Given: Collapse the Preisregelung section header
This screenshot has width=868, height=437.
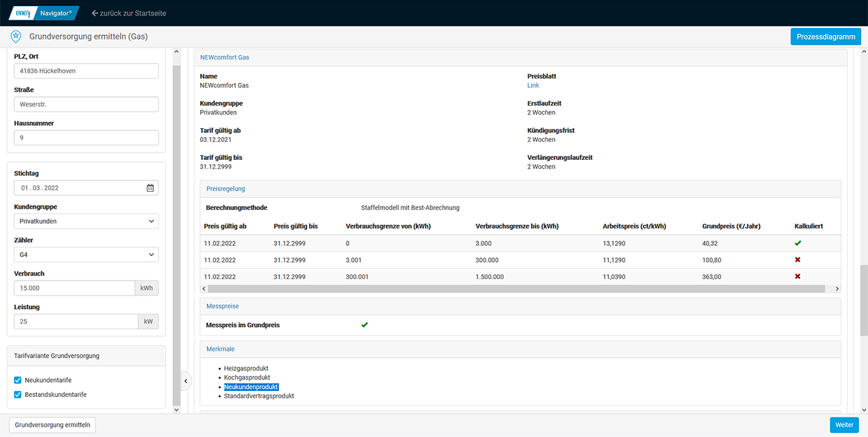Looking at the screenshot, I should click(x=226, y=189).
